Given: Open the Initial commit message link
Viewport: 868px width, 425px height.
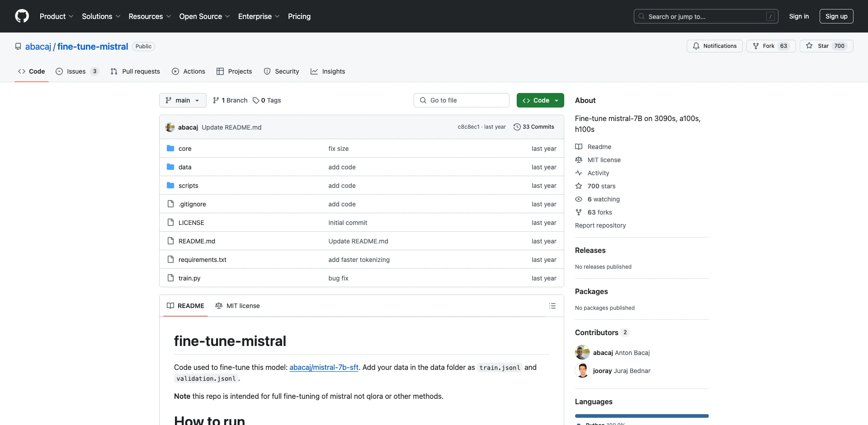Looking at the screenshot, I should click(x=348, y=223).
